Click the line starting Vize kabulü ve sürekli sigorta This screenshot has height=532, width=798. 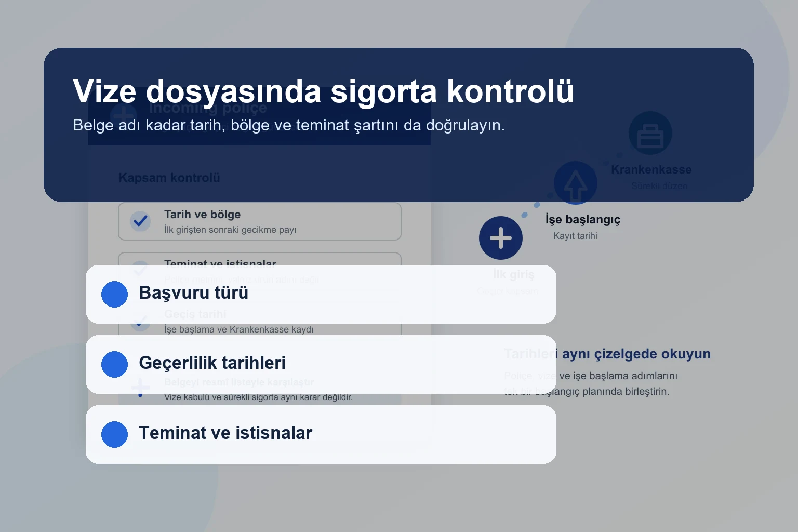(258, 397)
